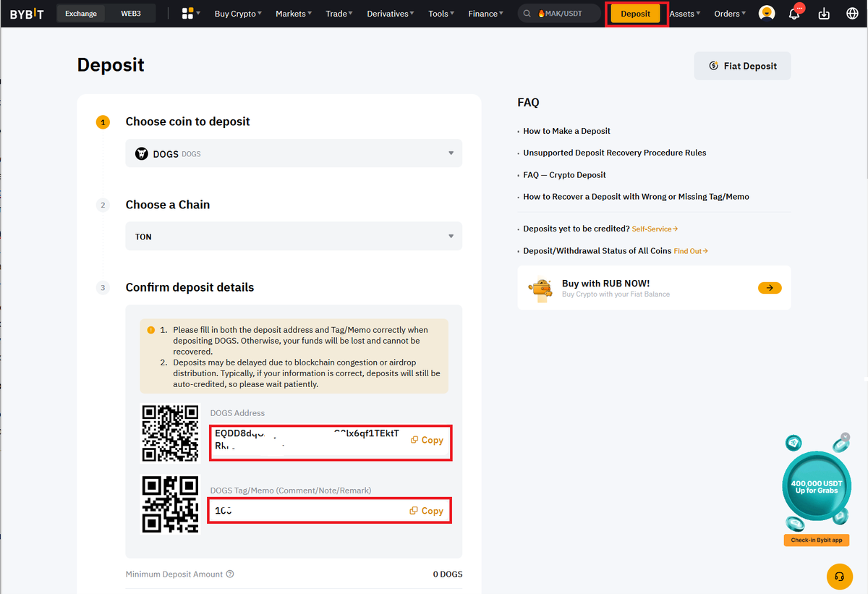Click the wallet icon in RUB banner

tap(541, 288)
